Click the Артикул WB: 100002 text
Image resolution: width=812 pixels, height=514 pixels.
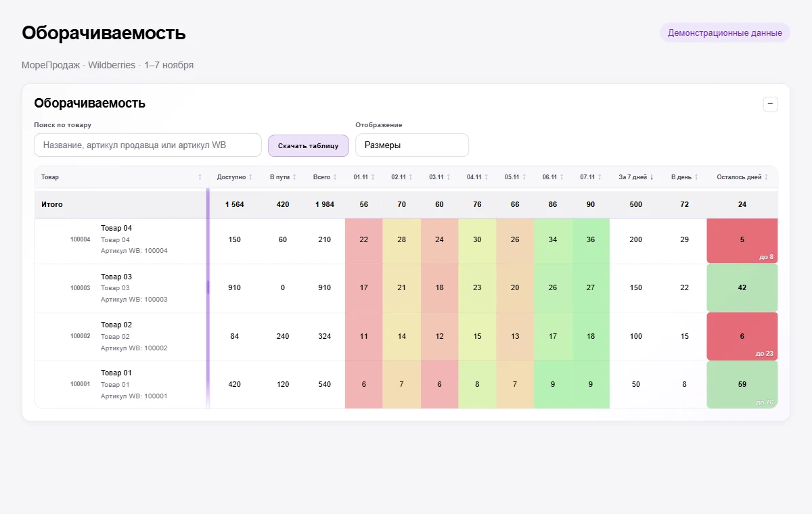coord(134,348)
